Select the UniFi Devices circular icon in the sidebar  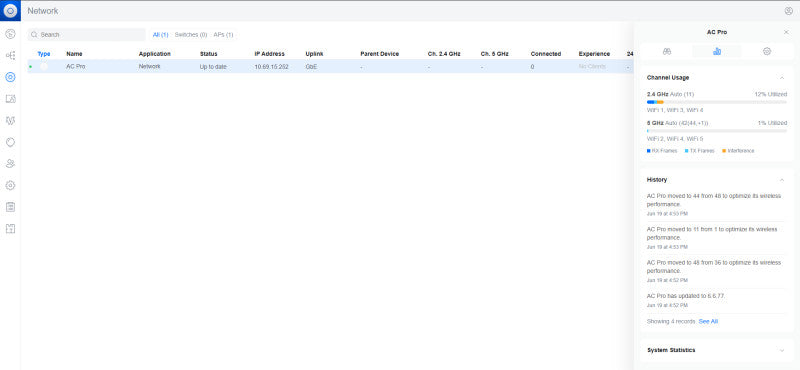[10, 77]
